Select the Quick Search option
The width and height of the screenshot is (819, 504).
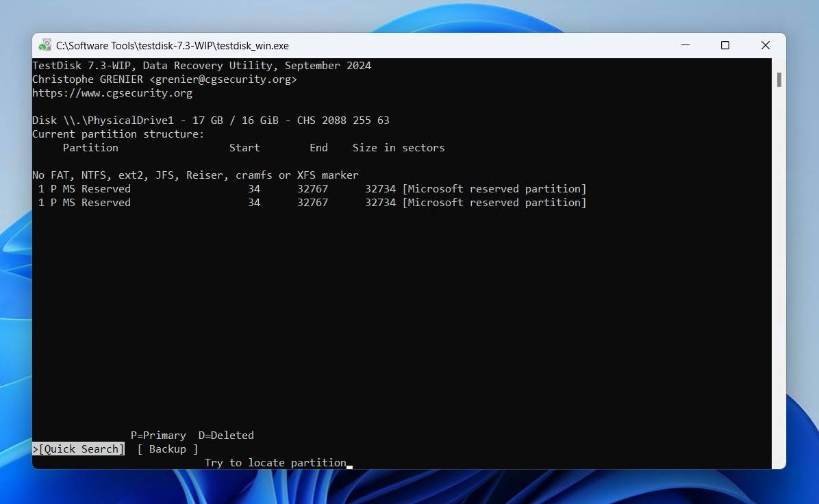tap(79, 449)
